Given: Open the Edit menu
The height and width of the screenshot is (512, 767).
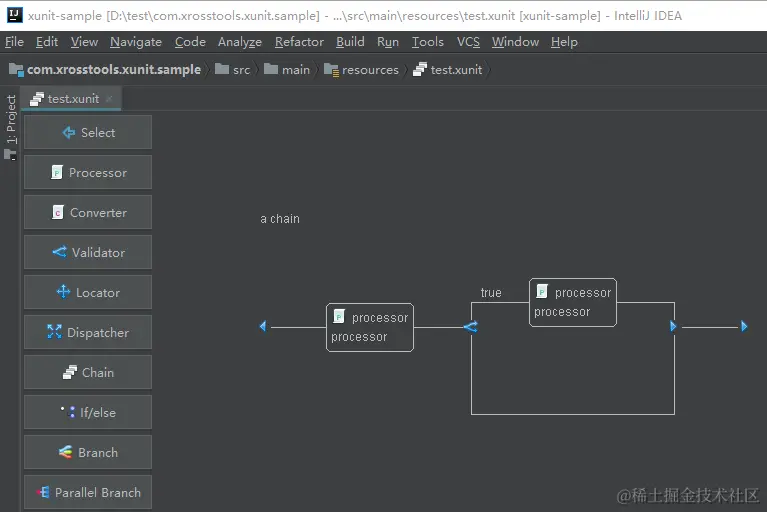Looking at the screenshot, I should point(47,42).
